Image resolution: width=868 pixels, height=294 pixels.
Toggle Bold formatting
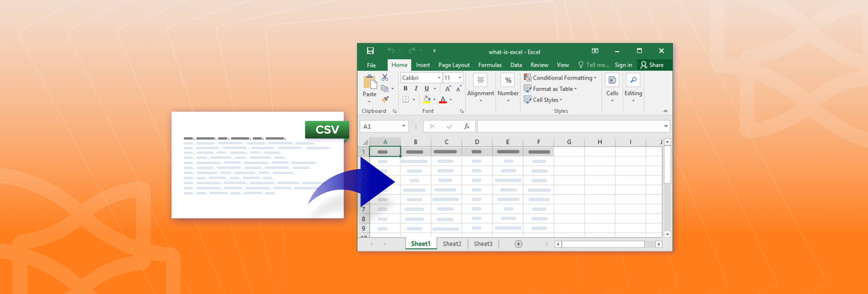coord(405,88)
